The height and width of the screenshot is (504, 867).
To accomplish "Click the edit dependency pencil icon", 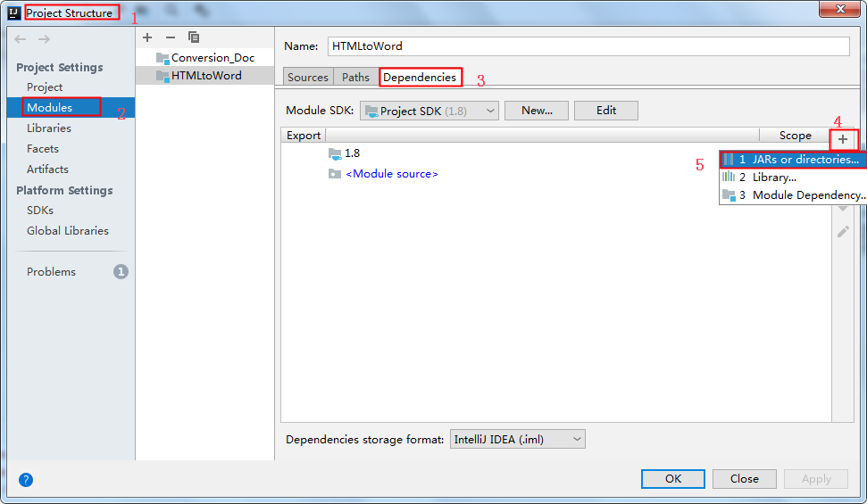I will pos(843,232).
